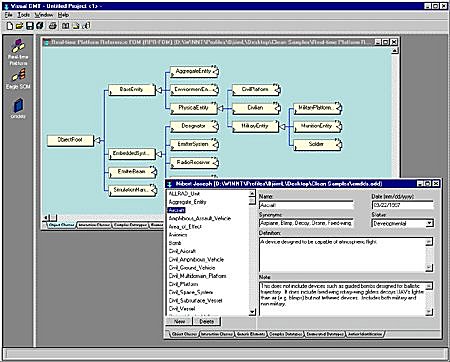Screen dimensions: 450x362
Task: Switch to Complex Datatypes tab in FOM window
Action: pos(130,225)
